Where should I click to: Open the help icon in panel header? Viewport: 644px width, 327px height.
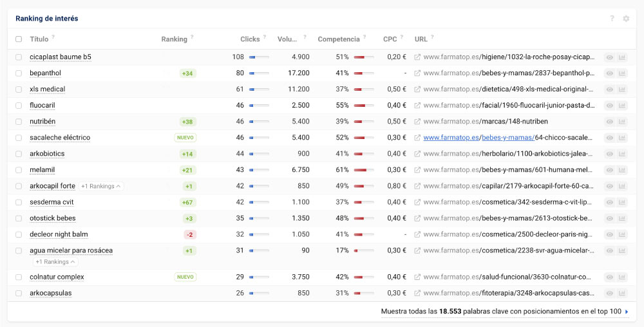pyautogui.click(x=612, y=19)
